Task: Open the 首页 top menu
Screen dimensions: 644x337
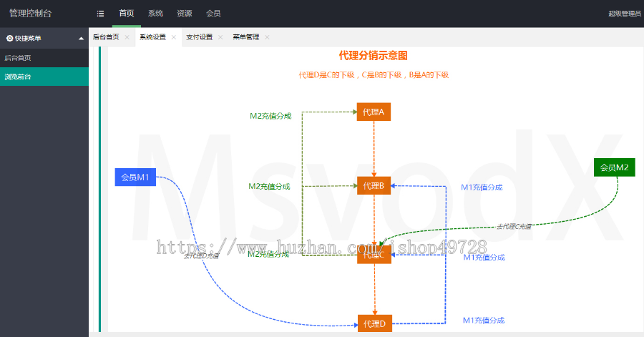Action: (x=127, y=14)
